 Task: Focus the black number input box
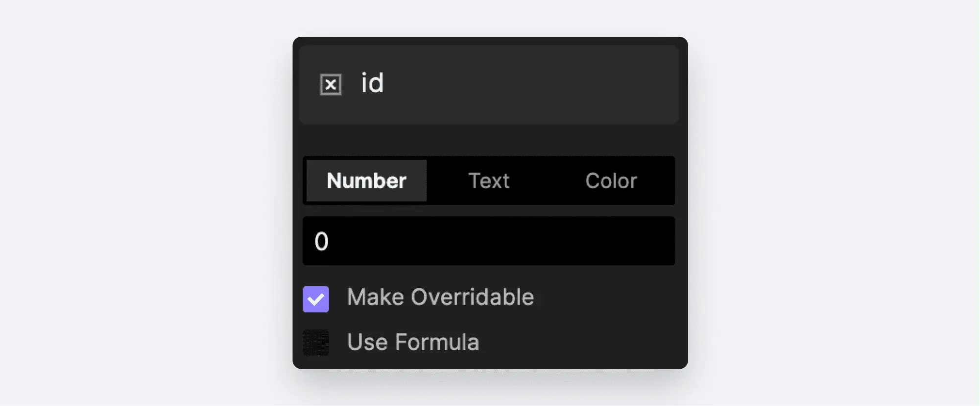click(x=488, y=241)
